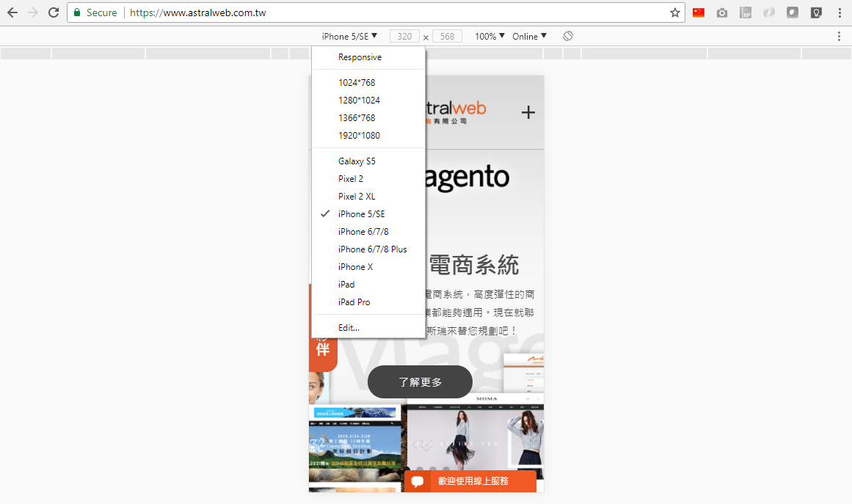Viewport: 852px width, 504px height.
Task: Open the Online network throttling dropdown
Action: pyautogui.click(x=528, y=35)
